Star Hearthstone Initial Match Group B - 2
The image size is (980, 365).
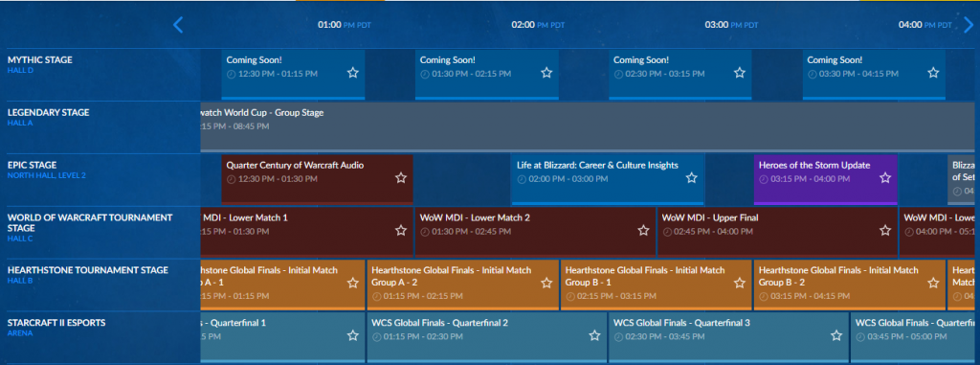[x=933, y=283]
